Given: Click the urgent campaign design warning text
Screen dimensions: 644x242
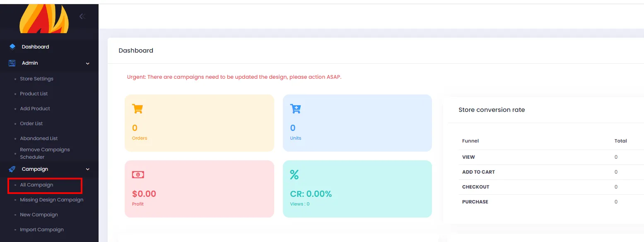Looking at the screenshot, I should coord(234,77).
